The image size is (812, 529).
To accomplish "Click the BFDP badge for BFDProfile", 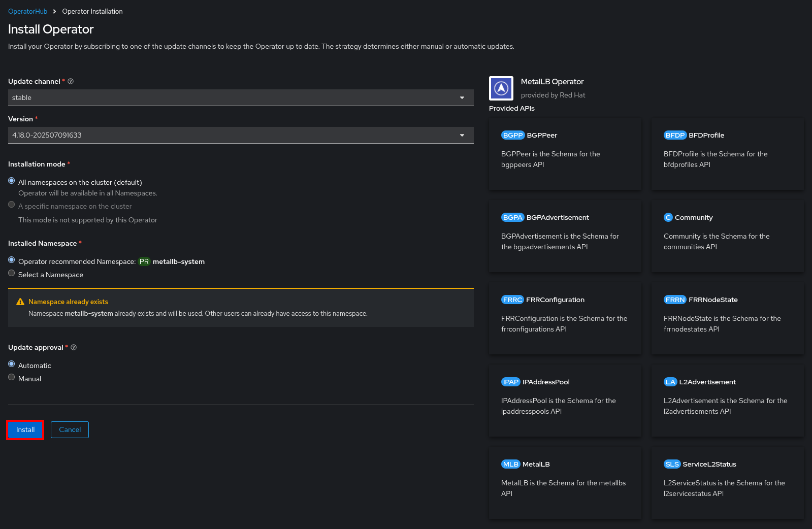I will [675, 135].
